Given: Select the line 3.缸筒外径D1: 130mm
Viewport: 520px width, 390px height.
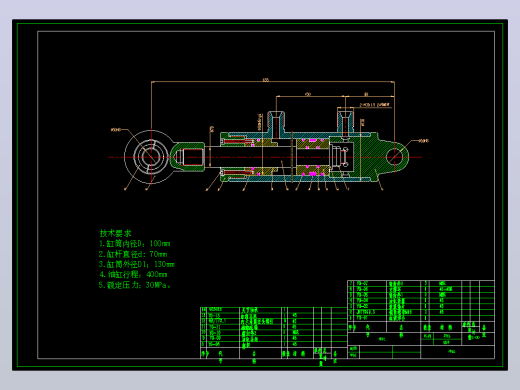Looking at the screenshot, I should pos(136,264).
